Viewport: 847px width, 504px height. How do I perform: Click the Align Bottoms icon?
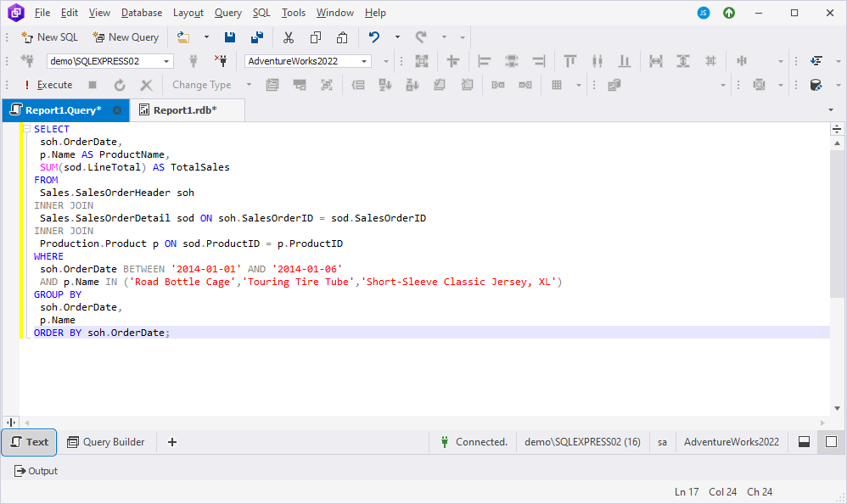tap(625, 61)
